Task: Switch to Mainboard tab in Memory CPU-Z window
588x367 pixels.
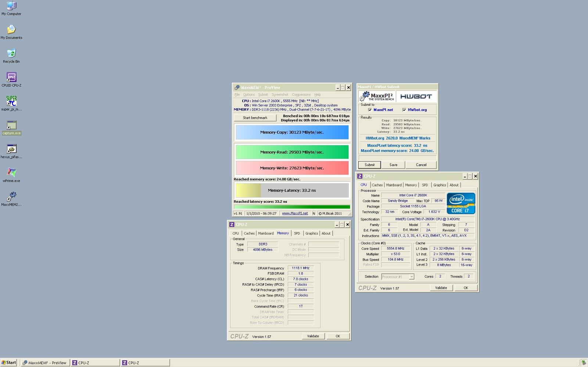Action: click(266, 234)
